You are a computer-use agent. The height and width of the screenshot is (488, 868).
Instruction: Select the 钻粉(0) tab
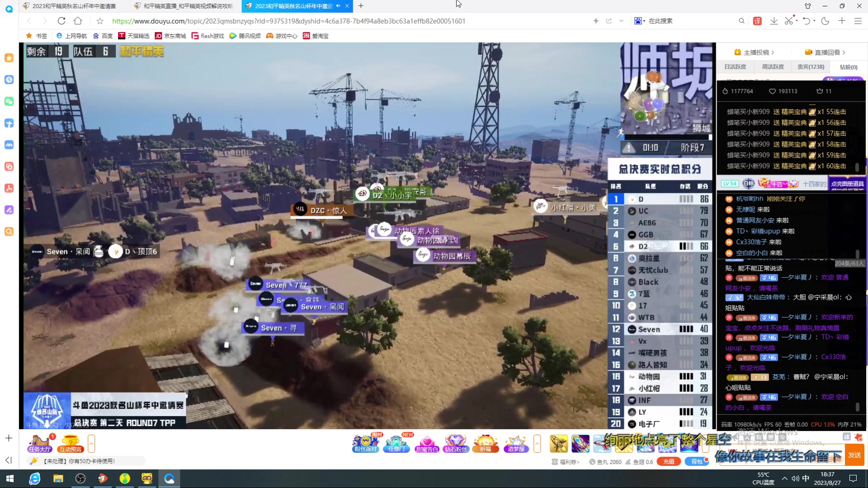click(848, 67)
